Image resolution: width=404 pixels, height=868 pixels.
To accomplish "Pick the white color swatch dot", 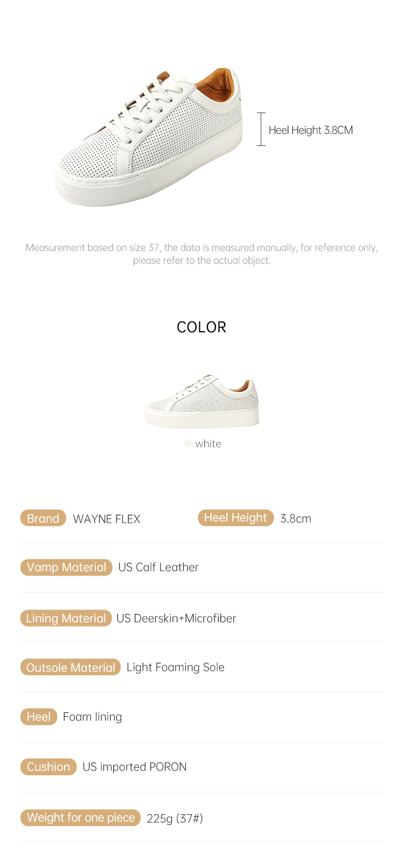I will pyautogui.click(x=188, y=444).
